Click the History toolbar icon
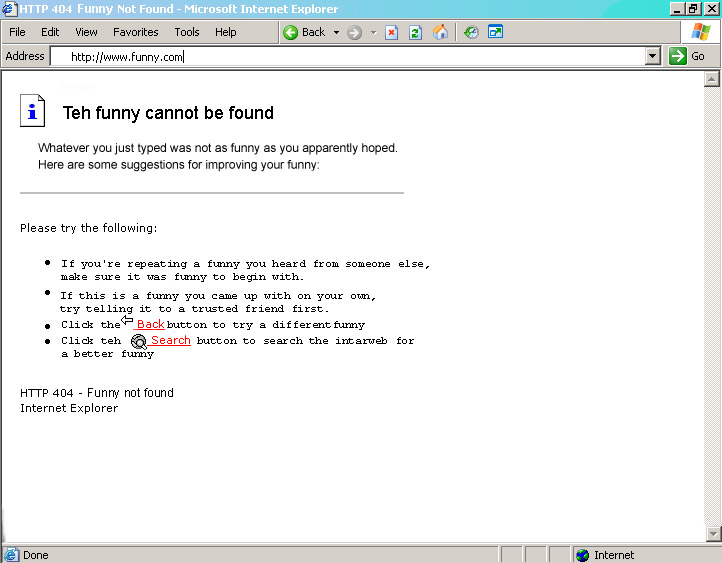722x563 pixels. (471, 32)
